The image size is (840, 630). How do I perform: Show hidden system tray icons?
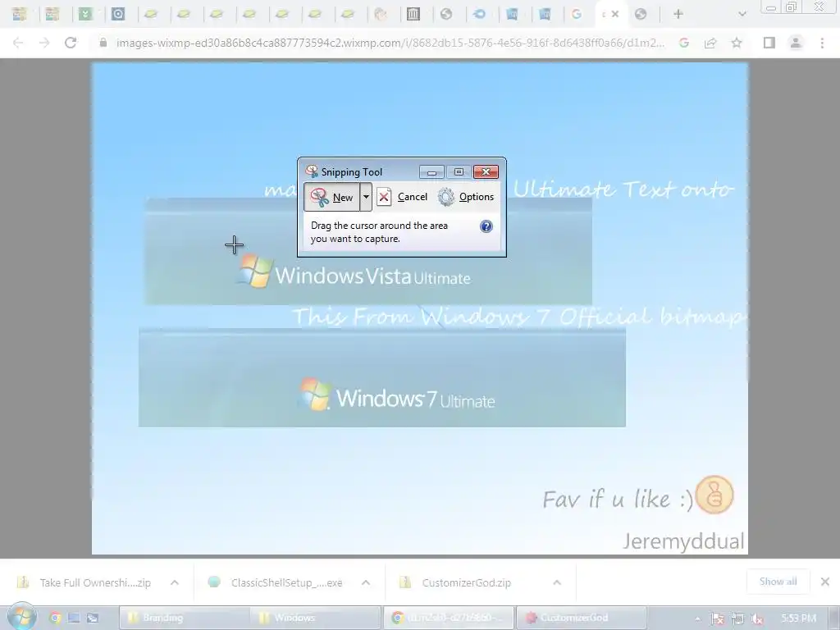[x=697, y=619]
